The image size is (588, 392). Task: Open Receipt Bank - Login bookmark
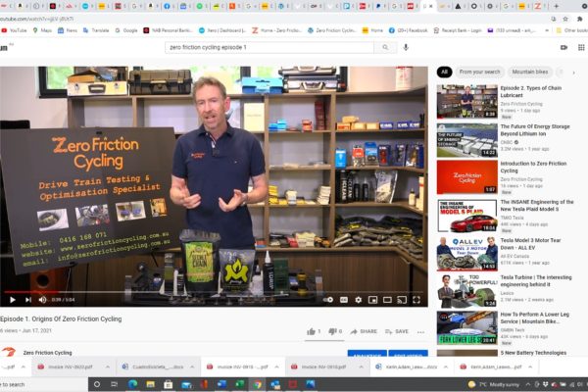(x=458, y=30)
